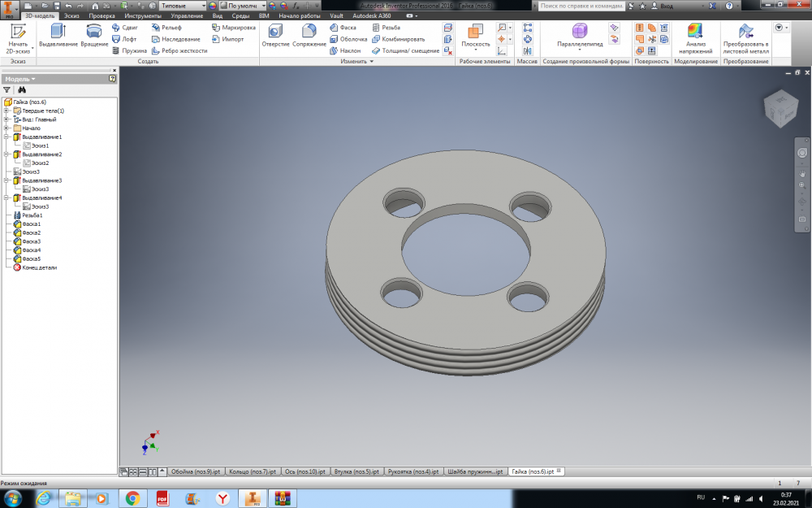Screen dimensions: 812x508
Task: Click the binoculars find icon in browser
Action: pos(22,90)
